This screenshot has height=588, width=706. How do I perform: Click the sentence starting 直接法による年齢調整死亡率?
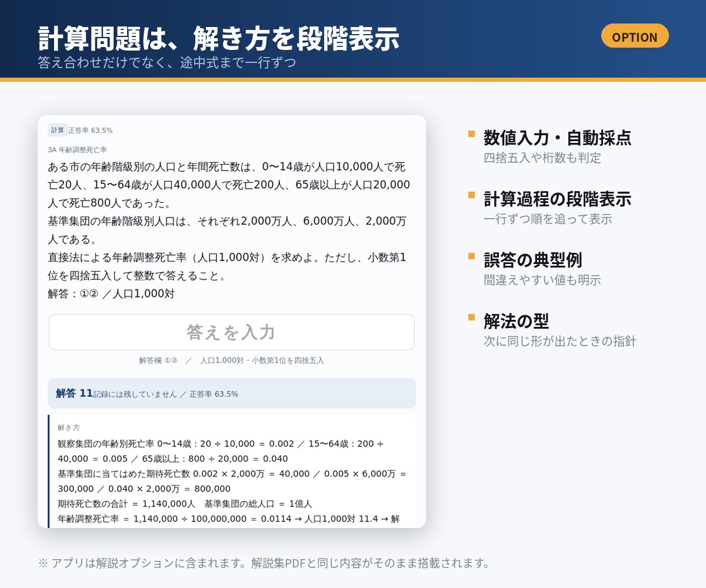(x=227, y=266)
